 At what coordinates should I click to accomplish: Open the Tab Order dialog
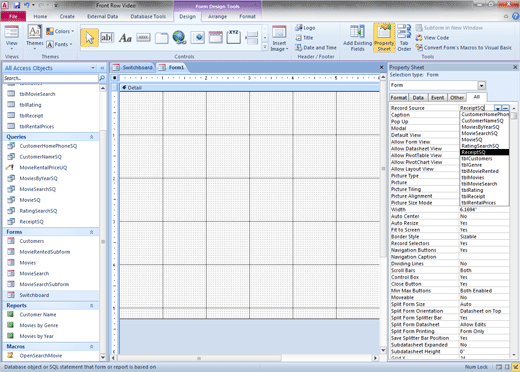pos(404,38)
